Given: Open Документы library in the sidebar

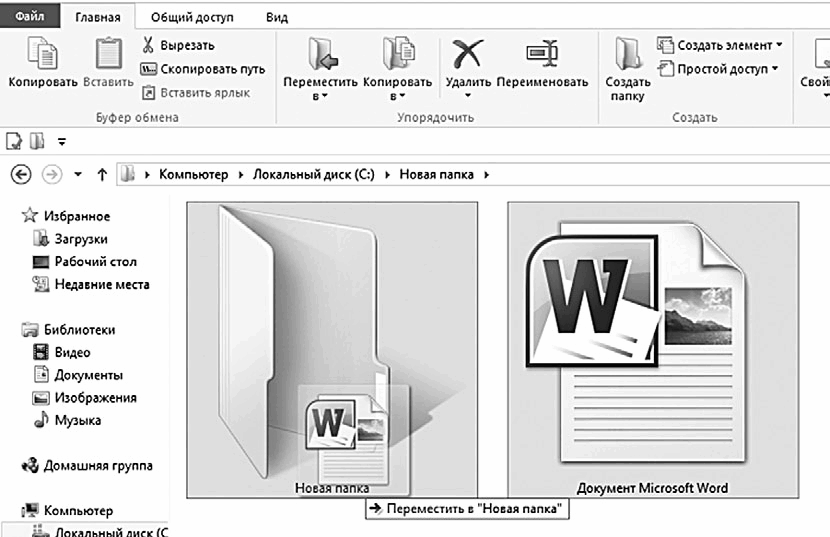Looking at the screenshot, I should (88, 375).
